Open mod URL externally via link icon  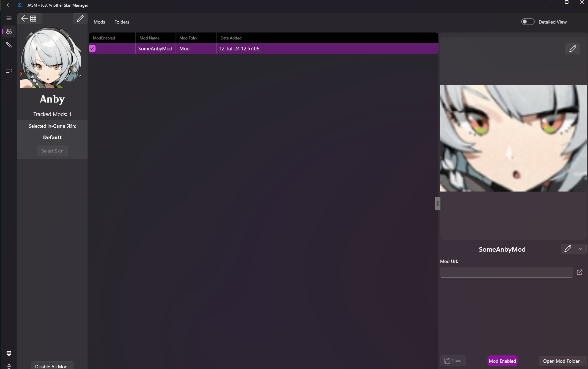(x=580, y=272)
